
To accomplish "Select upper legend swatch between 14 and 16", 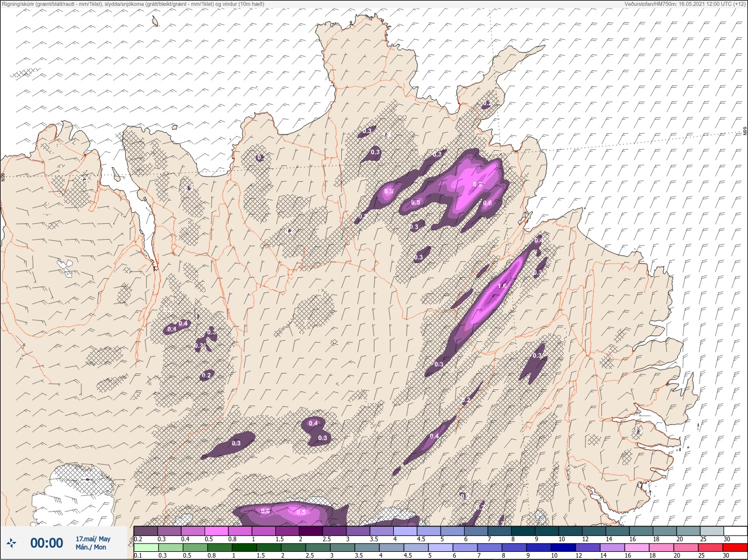I will (x=618, y=531).
